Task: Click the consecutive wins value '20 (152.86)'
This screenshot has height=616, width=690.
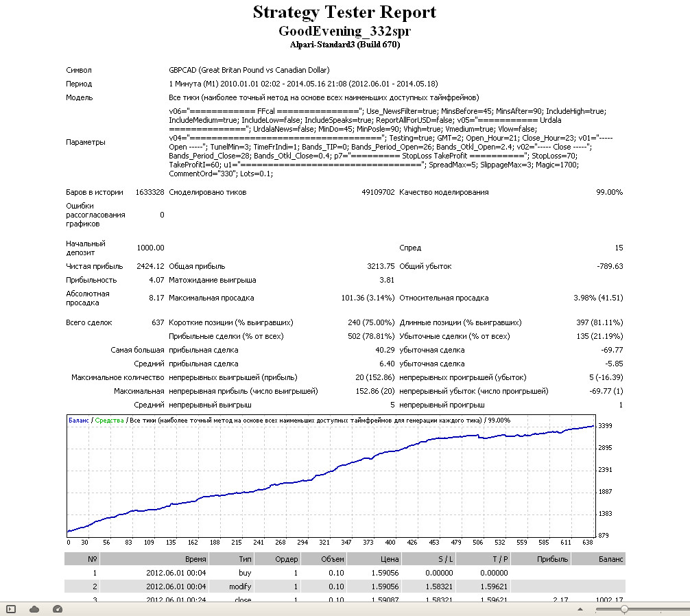Action: [x=375, y=377]
